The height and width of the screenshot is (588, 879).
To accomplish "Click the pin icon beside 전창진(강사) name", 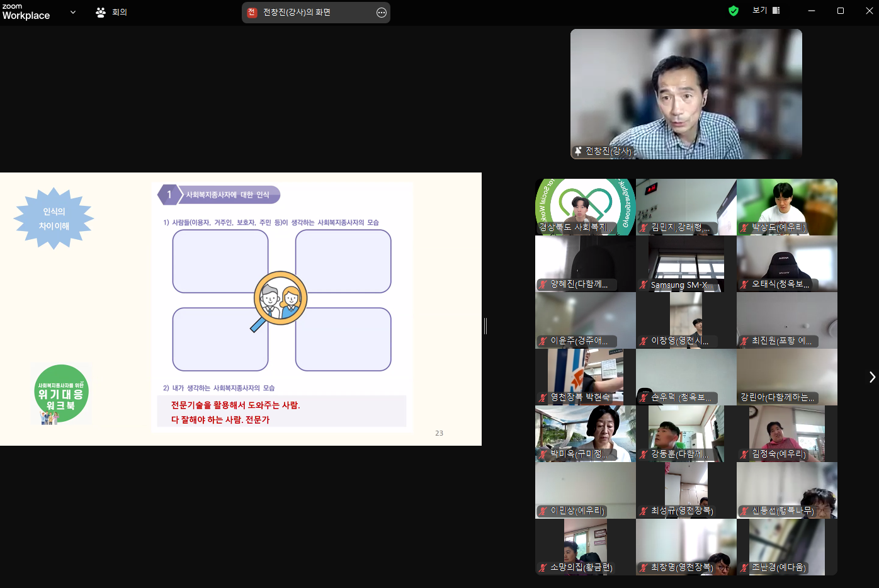I will pos(578,151).
